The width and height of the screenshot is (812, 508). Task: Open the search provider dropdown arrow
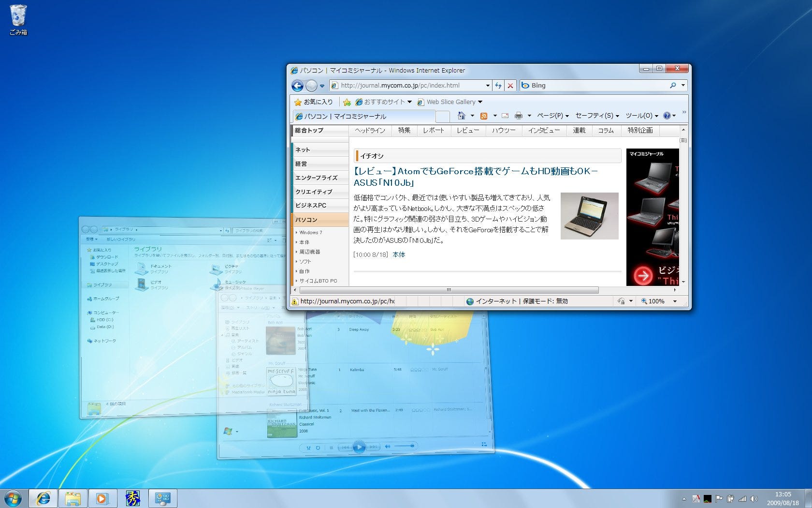pyautogui.click(x=683, y=85)
